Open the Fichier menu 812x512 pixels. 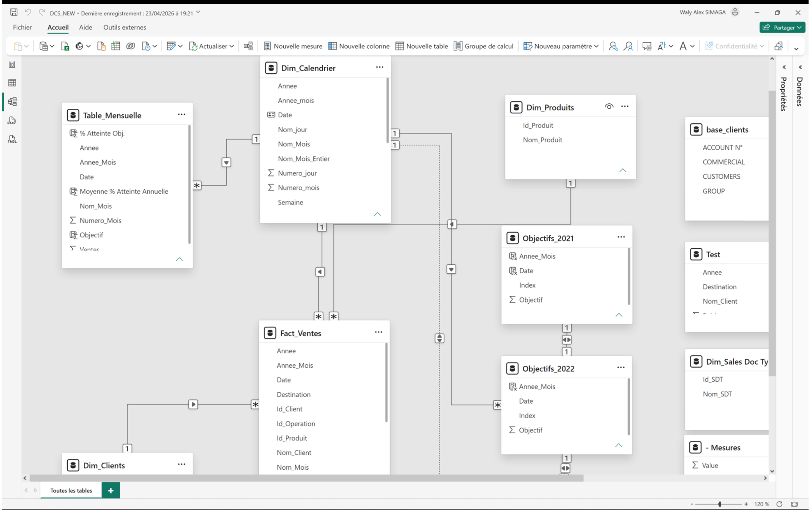pos(22,28)
